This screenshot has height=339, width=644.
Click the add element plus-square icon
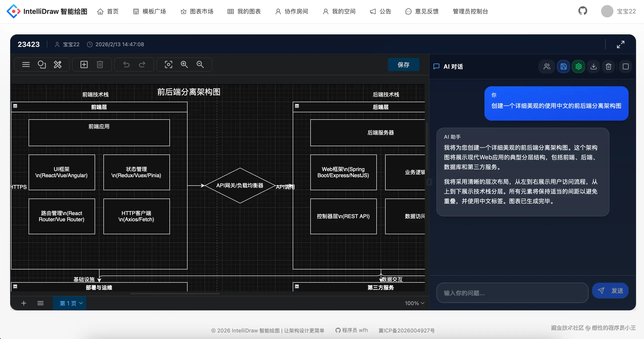pos(84,64)
